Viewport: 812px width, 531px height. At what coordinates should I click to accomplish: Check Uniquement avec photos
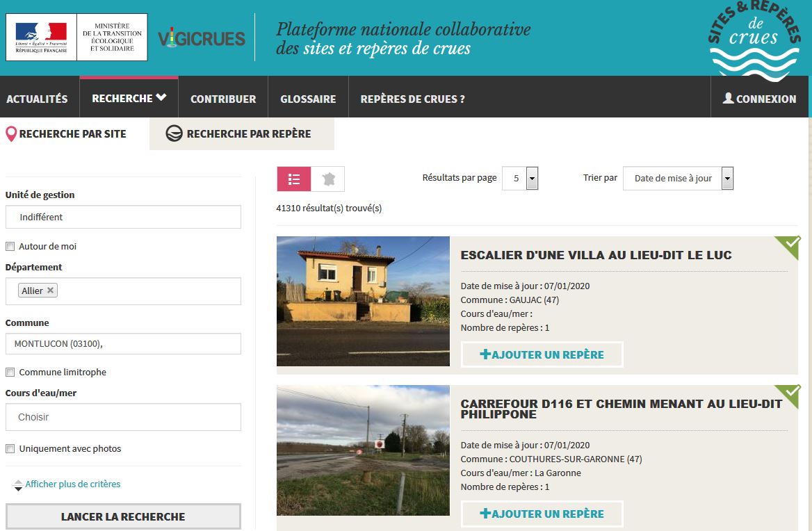10,449
